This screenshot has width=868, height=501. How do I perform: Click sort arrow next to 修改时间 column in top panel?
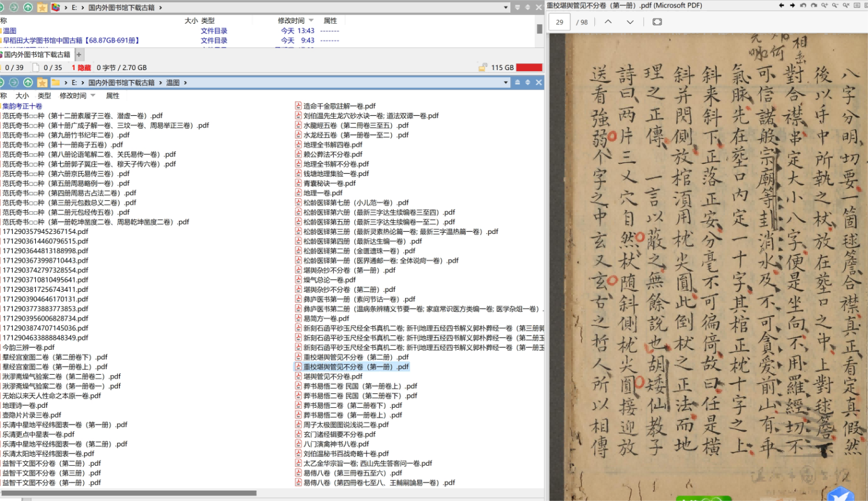pyautogui.click(x=311, y=21)
